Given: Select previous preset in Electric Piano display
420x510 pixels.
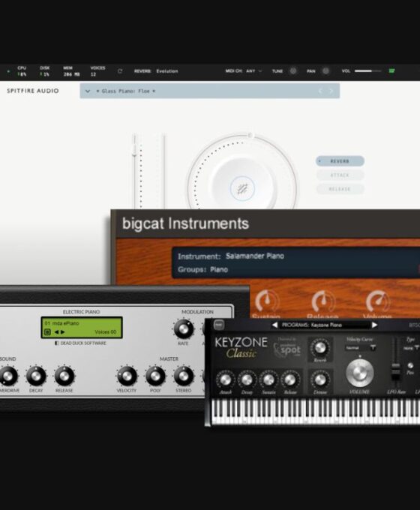Looking at the screenshot, I should (56, 332).
